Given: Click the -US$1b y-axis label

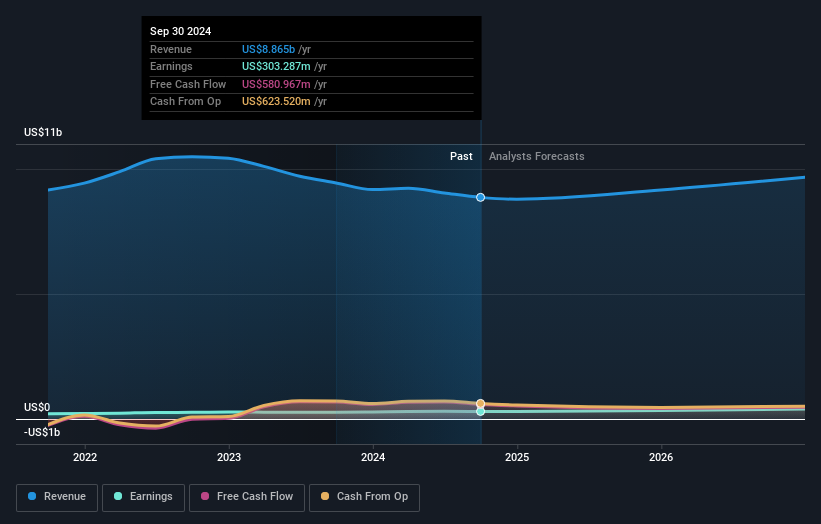Looking at the screenshot, I should point(42,432).
